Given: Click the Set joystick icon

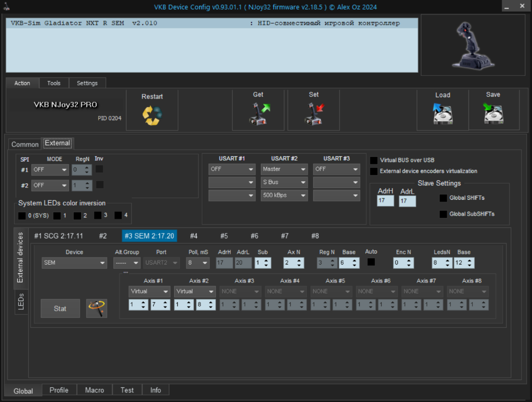Looking at the screenshot, I should [x=314, y=113].
